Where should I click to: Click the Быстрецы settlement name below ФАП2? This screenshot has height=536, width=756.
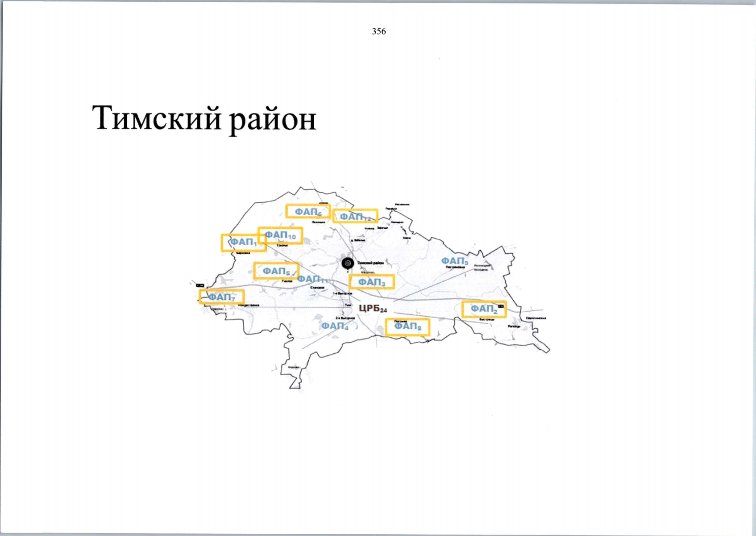[486, 319]
